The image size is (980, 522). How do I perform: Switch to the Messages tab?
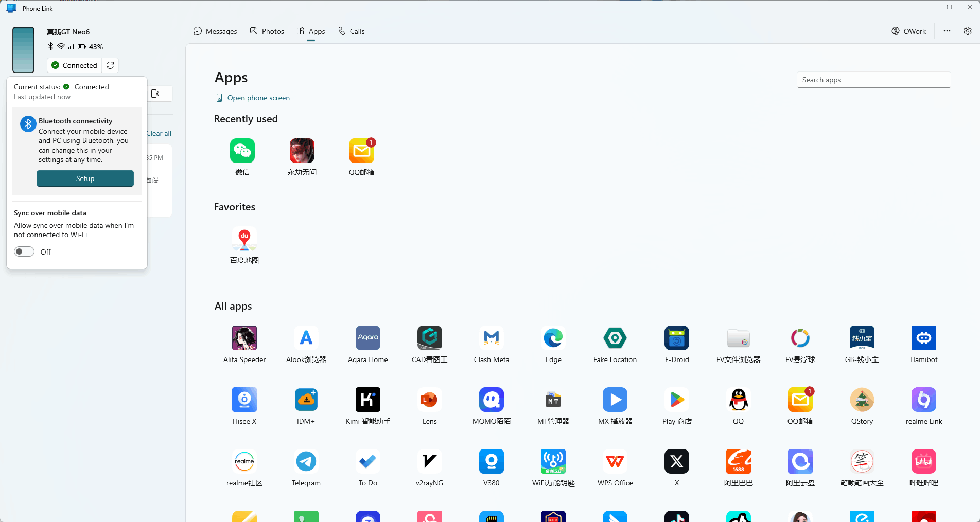tap(215, 31)
